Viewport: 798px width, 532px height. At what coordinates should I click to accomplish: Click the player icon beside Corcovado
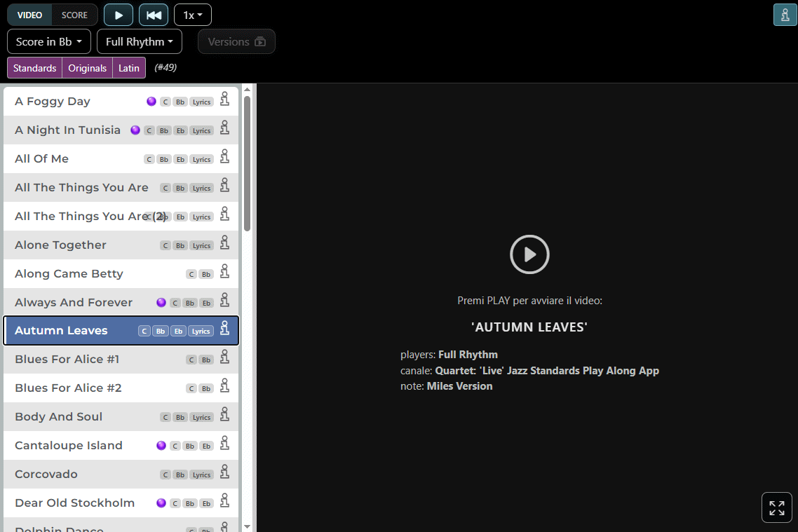point(224,472)
